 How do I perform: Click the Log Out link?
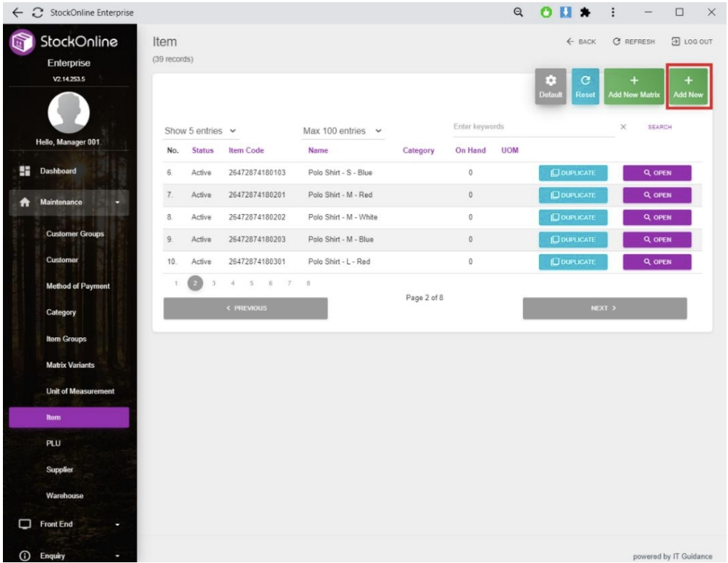coord(691,42)
